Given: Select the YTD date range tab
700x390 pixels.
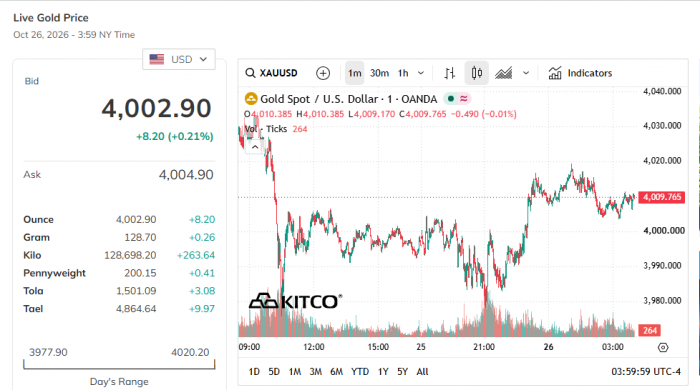Looking at the screenshot, I should pos(360,372).
